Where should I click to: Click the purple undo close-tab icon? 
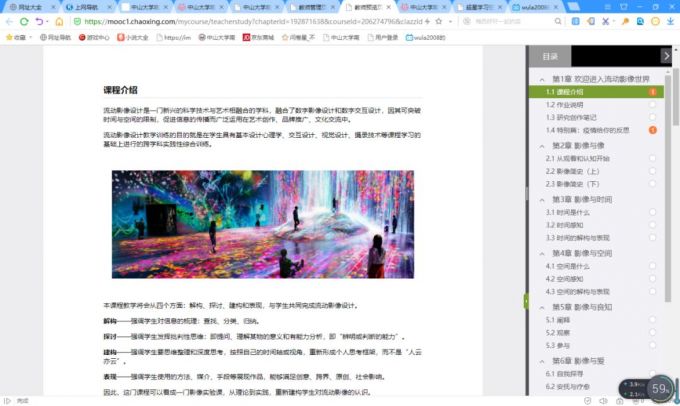(39, 21)
